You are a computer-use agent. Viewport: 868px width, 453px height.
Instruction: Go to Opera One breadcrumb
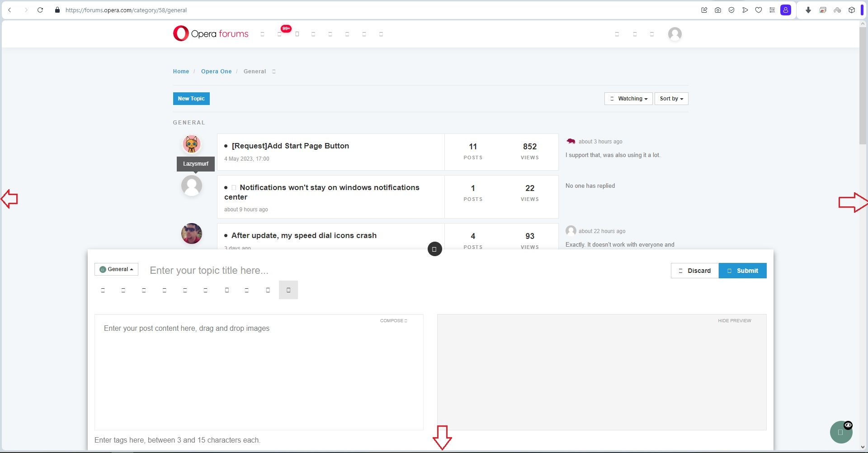click(x=216, y=72)
